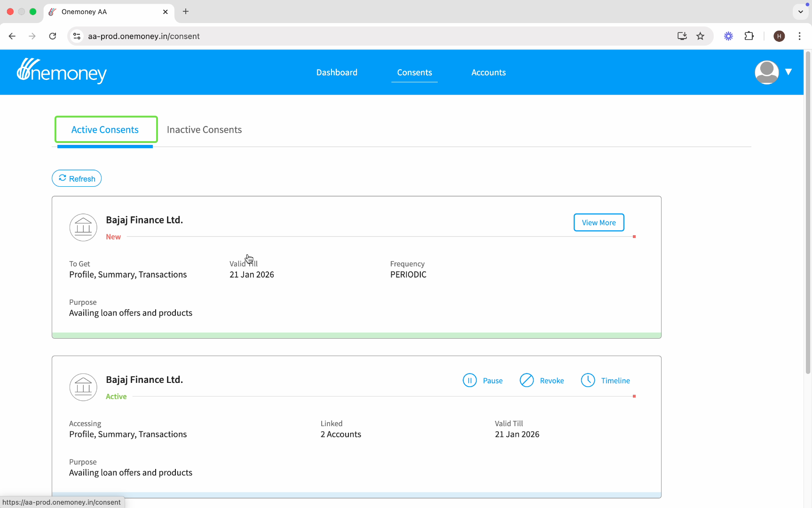Switch to the Inactive Consents tab
This screenshot has width=812, height=508.
pos(204,130)
